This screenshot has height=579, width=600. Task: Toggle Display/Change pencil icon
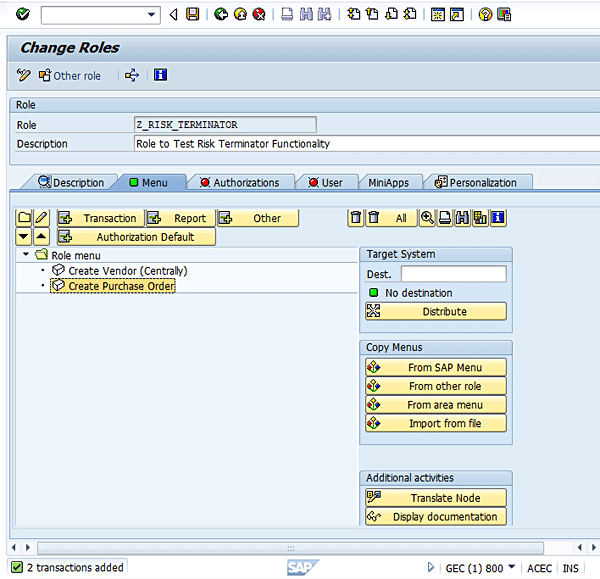tap(23, 75)
